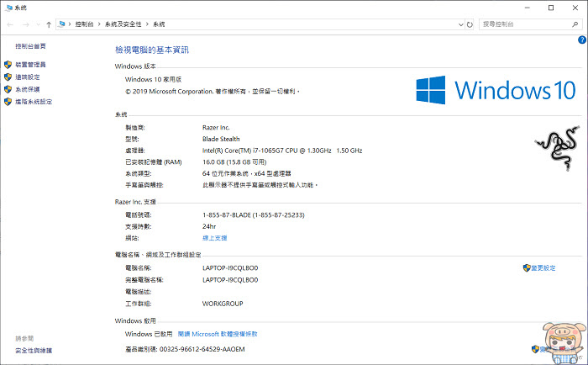588x365 pixels.
Task: Open 系統保護 link
Action: coord(28,89)
